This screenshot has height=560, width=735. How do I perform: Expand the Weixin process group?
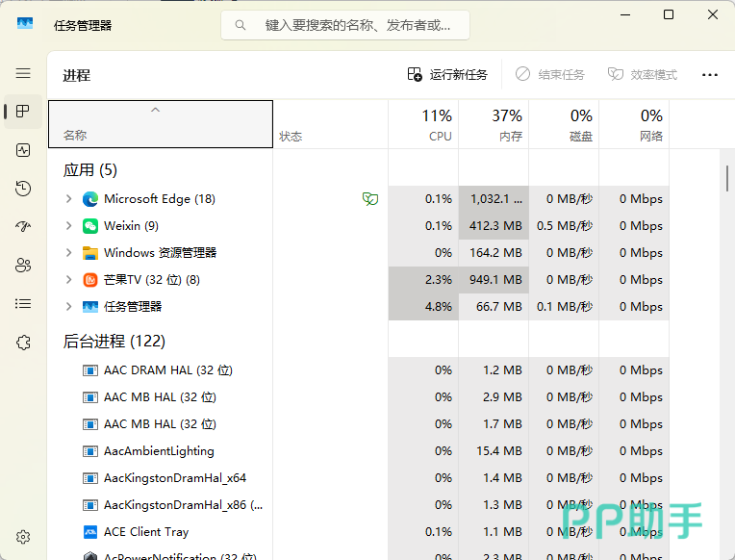point(68,226)
